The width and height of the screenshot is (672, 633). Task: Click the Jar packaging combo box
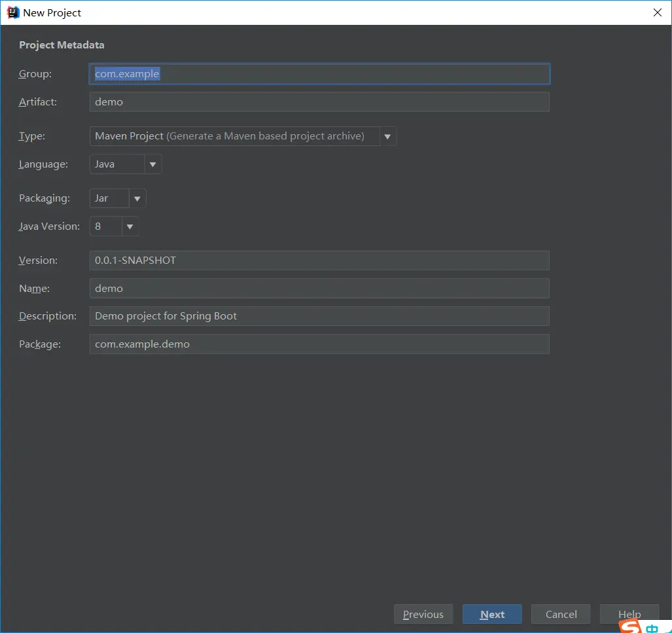[118, 198]
